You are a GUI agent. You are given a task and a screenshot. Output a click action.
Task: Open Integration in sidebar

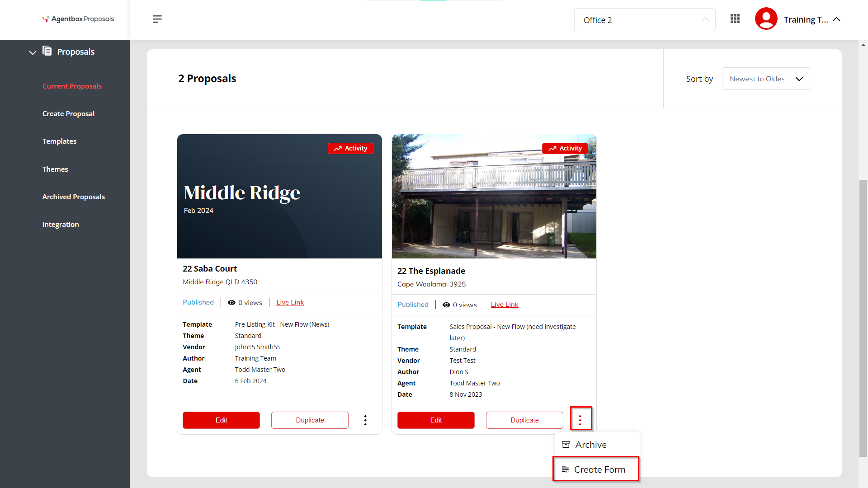pos(61,224)
